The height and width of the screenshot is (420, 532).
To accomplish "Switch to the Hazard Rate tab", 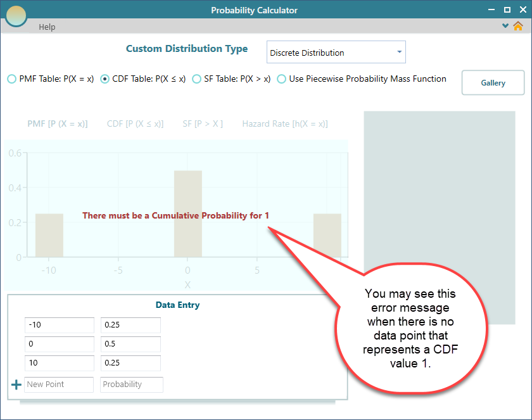I will tap(284, 124).
